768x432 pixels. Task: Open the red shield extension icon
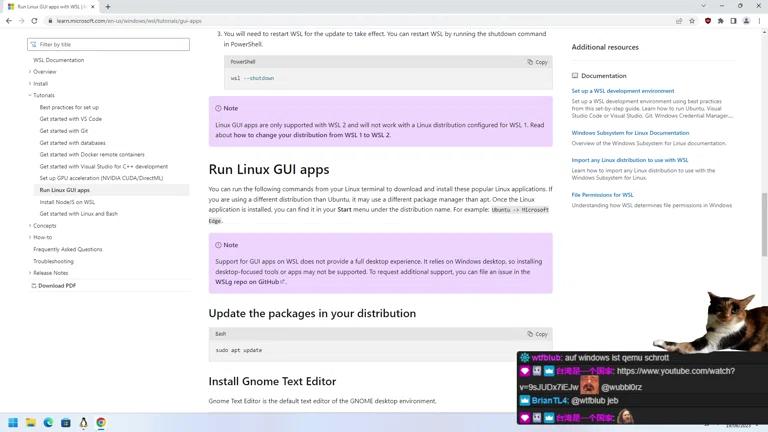(708, 21)
